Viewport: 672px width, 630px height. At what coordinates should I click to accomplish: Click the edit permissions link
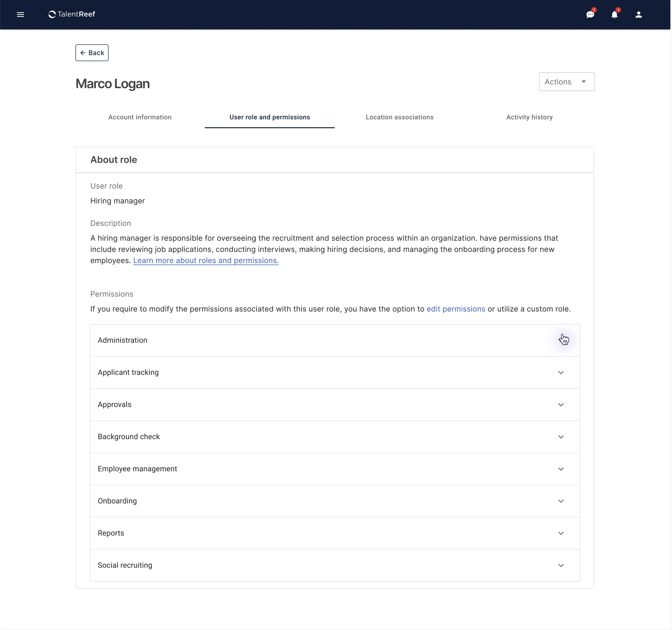coord(456,309)
